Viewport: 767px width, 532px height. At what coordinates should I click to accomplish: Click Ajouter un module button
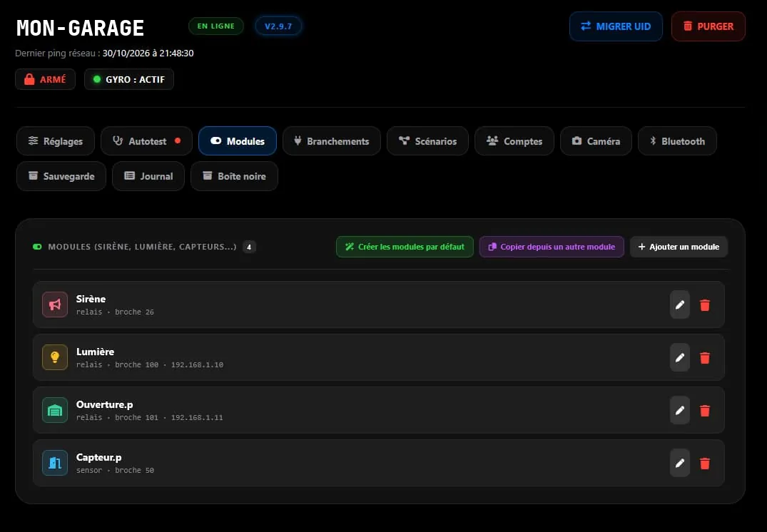click(679, 247)
